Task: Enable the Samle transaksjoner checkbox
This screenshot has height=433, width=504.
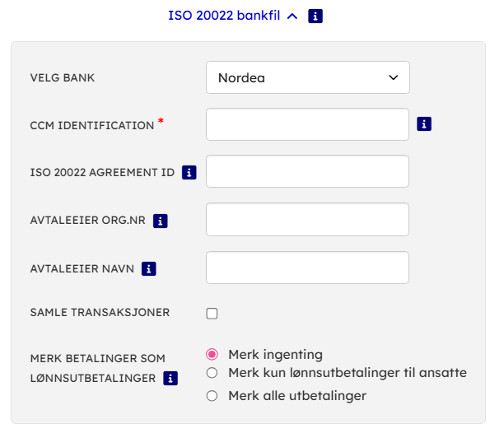Action: click(212, 313)
